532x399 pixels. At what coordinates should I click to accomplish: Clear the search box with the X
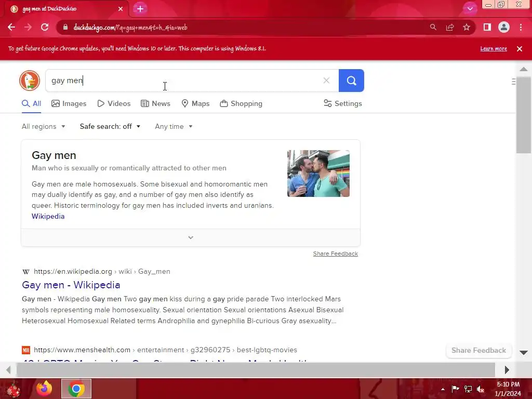[326, 81]
